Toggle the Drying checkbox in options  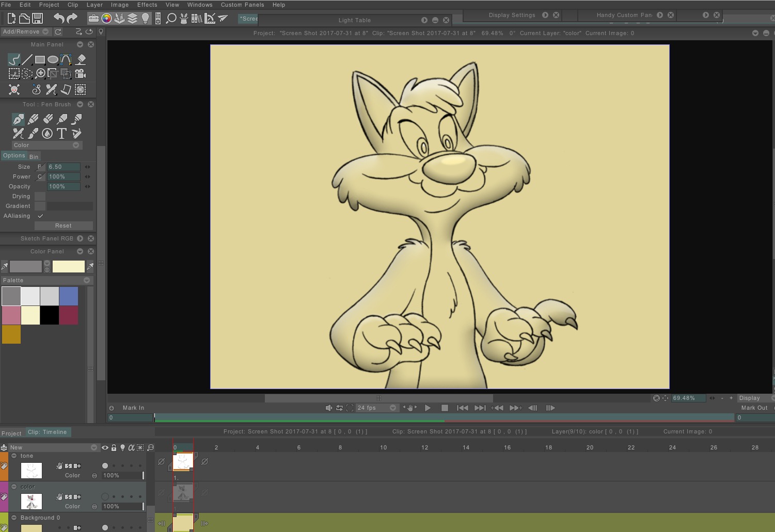(x=40, y=196)
